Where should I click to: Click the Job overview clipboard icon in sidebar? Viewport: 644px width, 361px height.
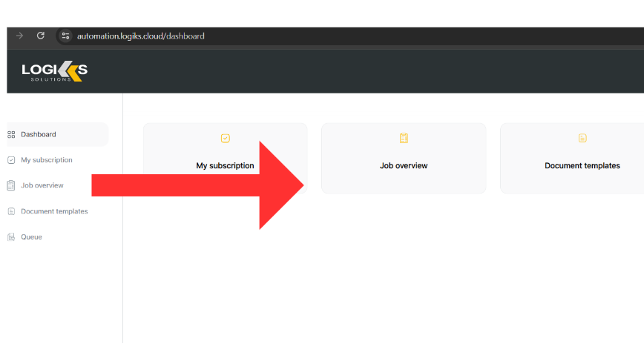(11, 185)
